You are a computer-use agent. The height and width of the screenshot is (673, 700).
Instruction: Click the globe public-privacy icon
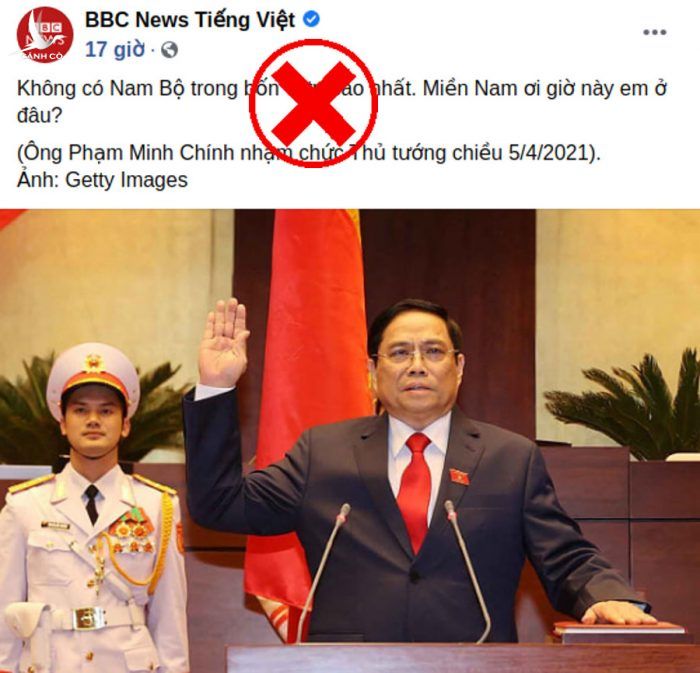point(169,50)
